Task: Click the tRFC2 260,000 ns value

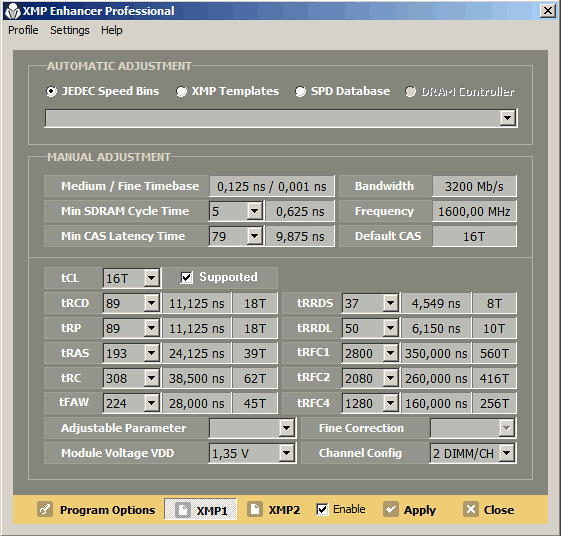Action: [436, 379]
